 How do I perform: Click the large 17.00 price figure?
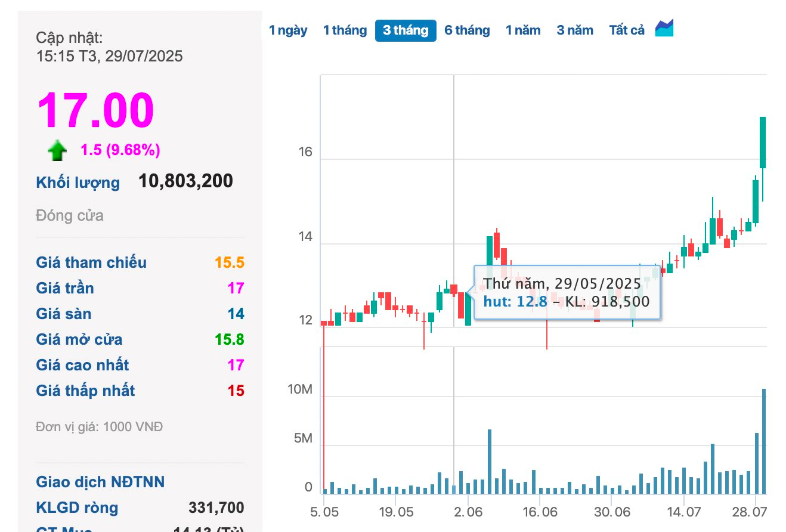pyautogui.click(x=95, y=110)
